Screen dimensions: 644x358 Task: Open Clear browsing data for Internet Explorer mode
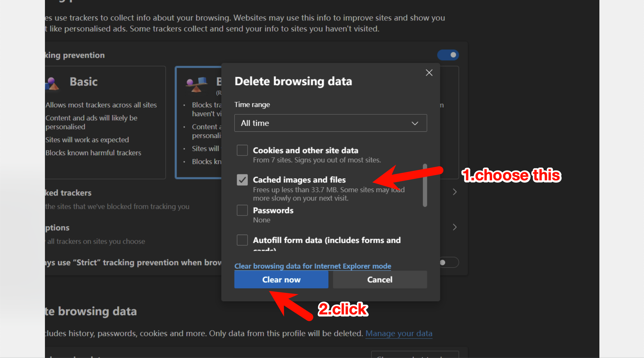tap(312, 266)
